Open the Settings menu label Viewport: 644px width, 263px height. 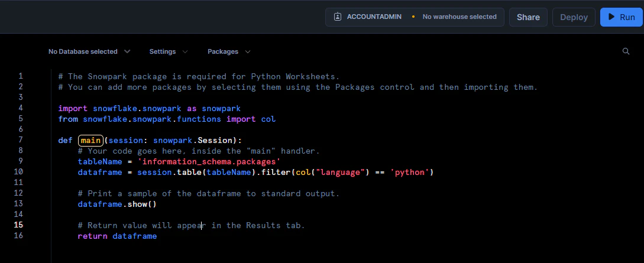(x=163, y=51)
